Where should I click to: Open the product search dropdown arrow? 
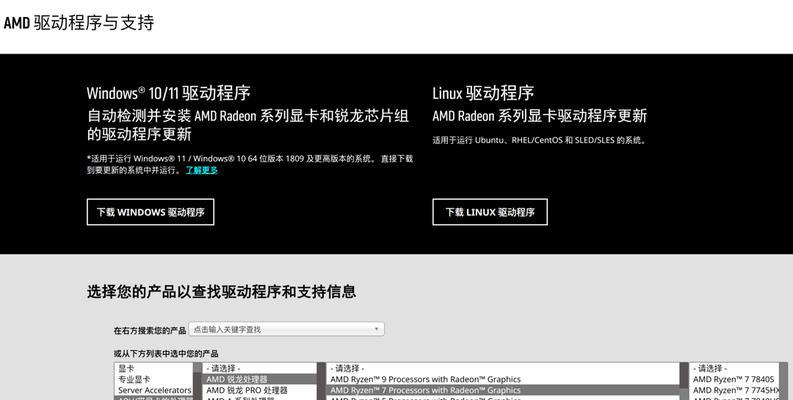click(x=376, y=329)
